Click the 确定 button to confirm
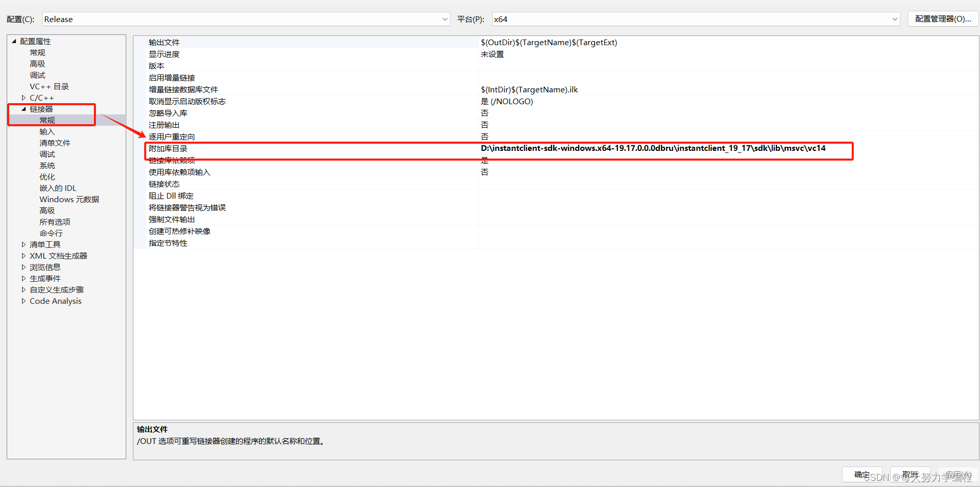Viewport: 980px width, 487px height. click(x=861, y=474)
